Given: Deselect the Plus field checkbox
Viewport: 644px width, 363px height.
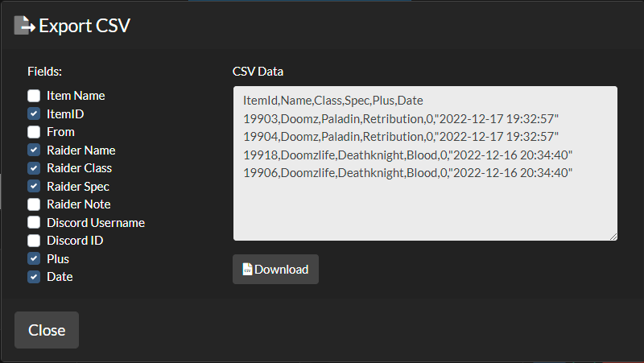Looking at the screenshot, I should click(34, 259).
